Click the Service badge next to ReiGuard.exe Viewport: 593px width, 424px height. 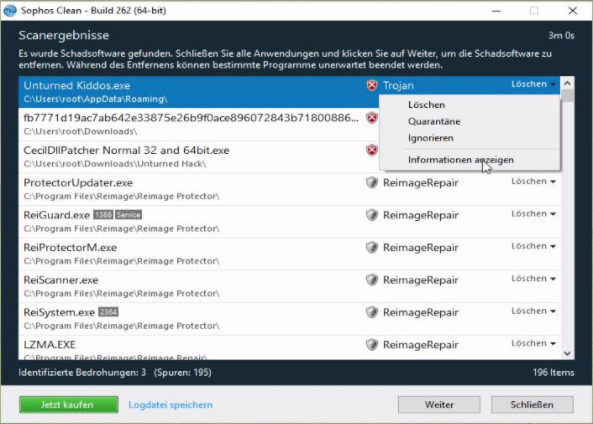(129, 215)
